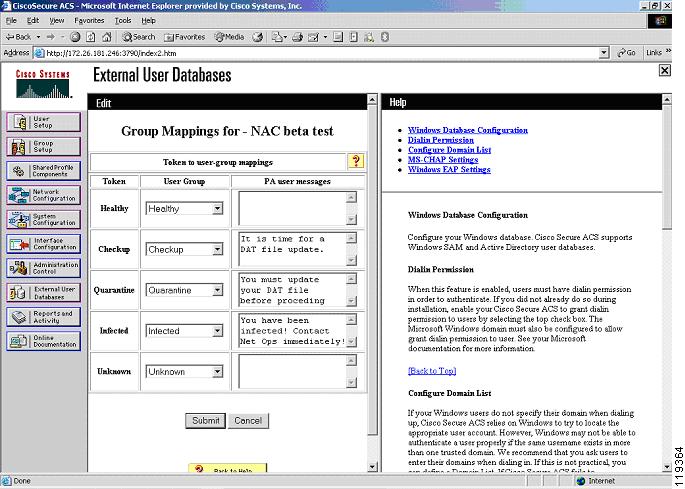685x489 pixels.
Task: Open the Healthy user group dropdown
Action: click(217, 208)
